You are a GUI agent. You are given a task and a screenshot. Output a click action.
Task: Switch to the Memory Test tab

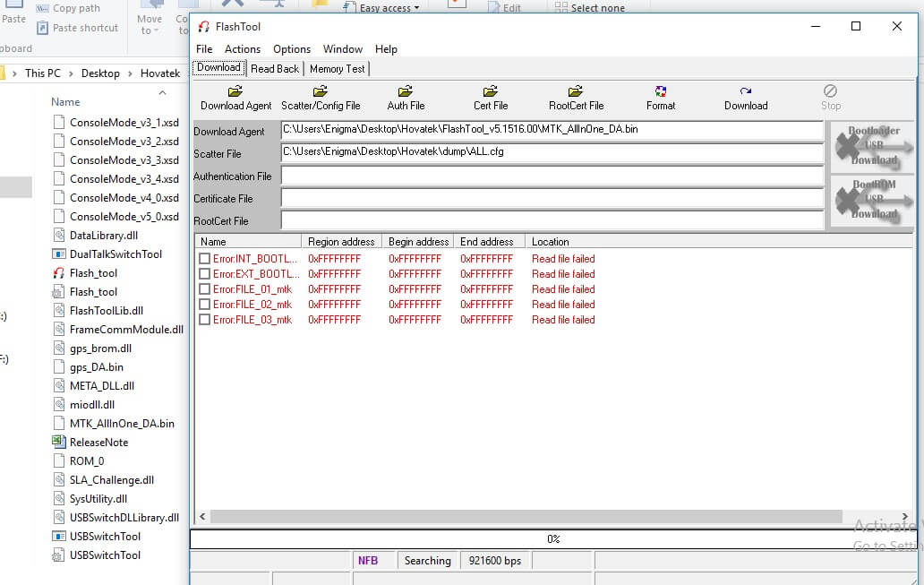tap(337, 68)
